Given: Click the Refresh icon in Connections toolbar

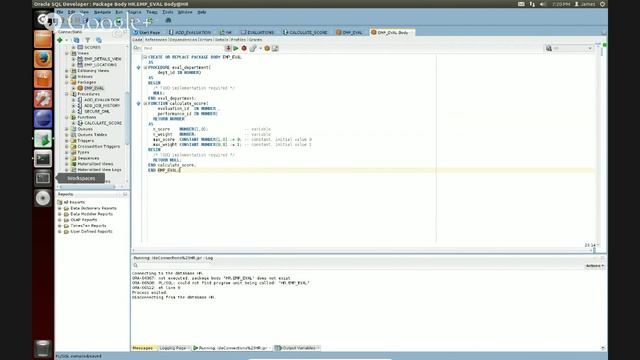Looking at the screenshot, I should pos(76,40).
